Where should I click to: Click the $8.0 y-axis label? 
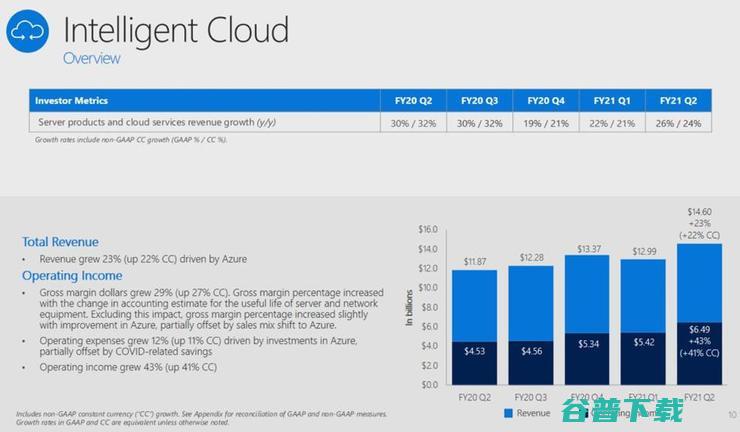pyautogui.click(x=429, y=307)
